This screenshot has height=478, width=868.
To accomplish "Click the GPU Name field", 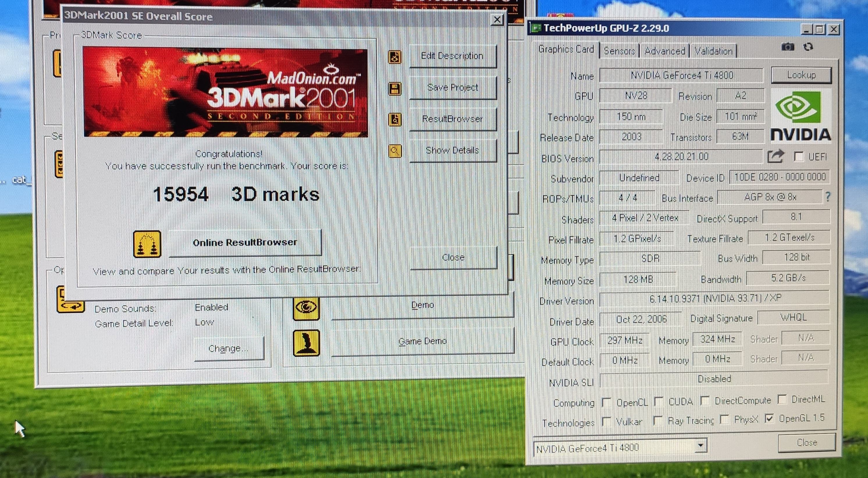I will tap(682, 75).
